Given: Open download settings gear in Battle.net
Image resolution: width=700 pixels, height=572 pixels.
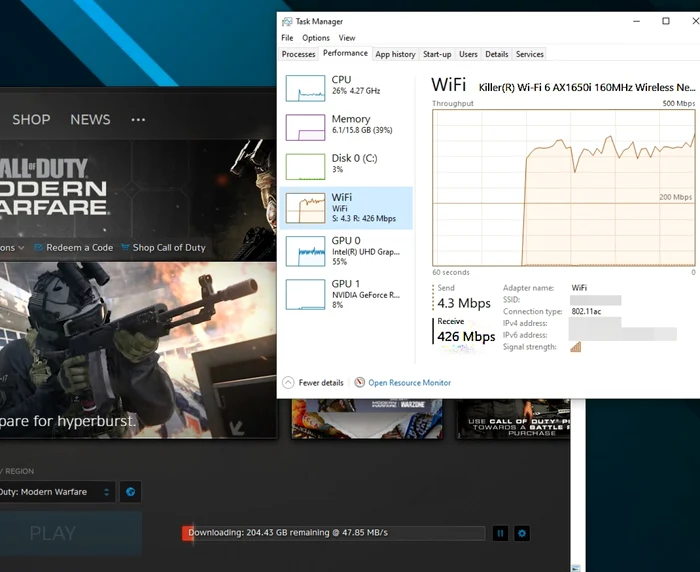Looking at the screenshot, I should tap(522, 533).
